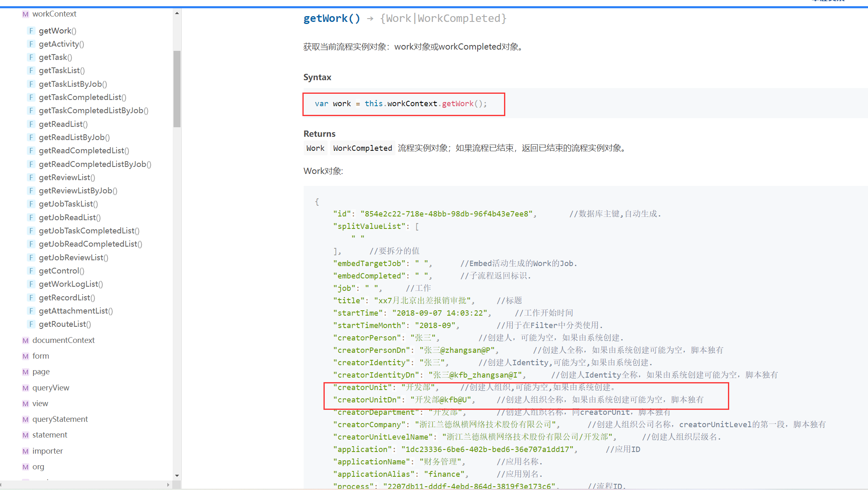Click the M icon next to importer
This screenshot has height=490, width=868.
26,451
